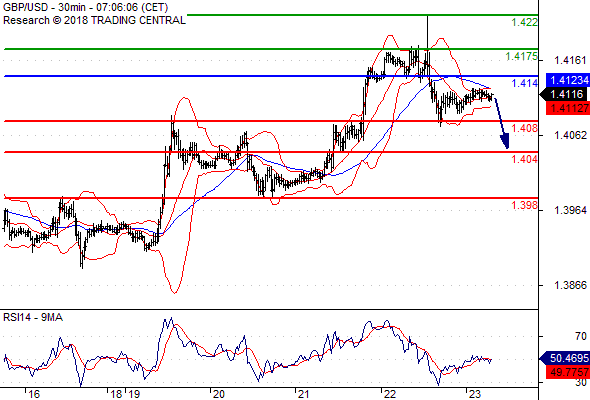Viewport: 590px width, 400px height.
Task: Select the Research 2018 TRADING CENTRAL text
Action: click(x=94, y=20)
